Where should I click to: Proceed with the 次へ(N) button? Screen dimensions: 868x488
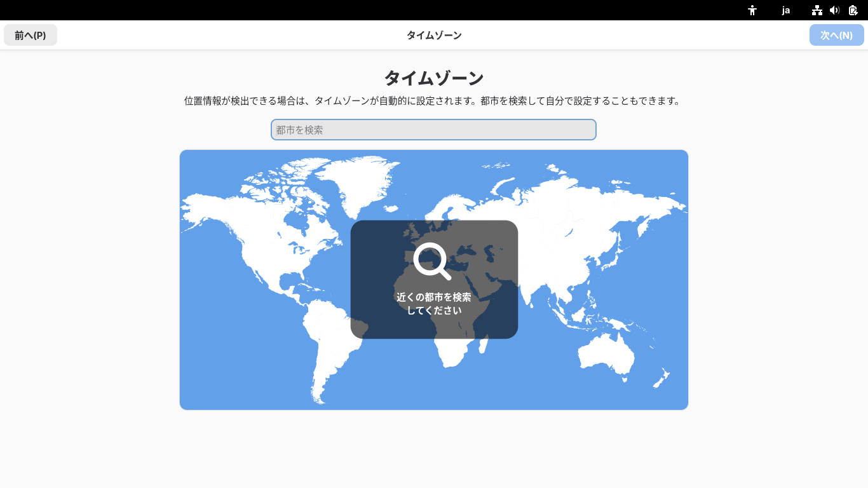[836, 35]
